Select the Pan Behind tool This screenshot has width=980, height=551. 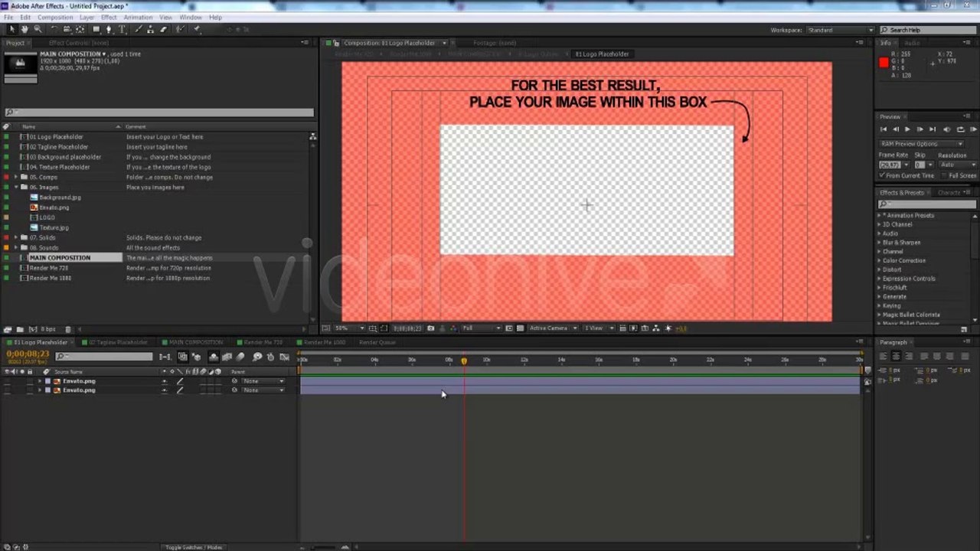(80, 30)
